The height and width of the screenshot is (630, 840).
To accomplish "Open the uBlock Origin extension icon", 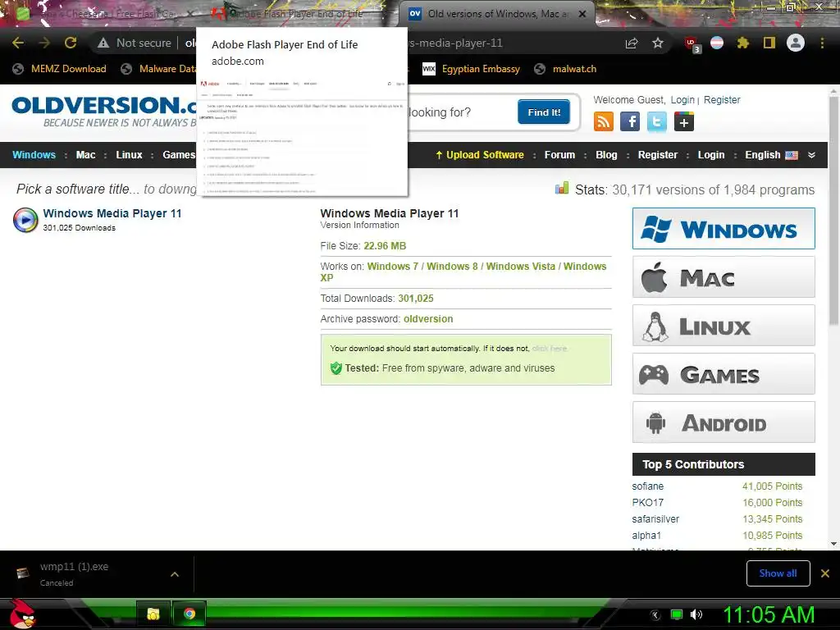I will [692, 44].
